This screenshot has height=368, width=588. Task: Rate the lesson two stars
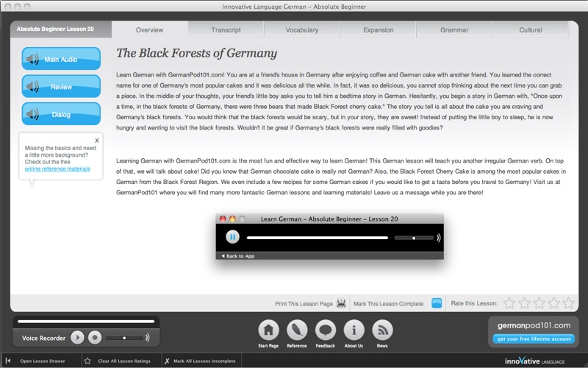tap(524, 302)
